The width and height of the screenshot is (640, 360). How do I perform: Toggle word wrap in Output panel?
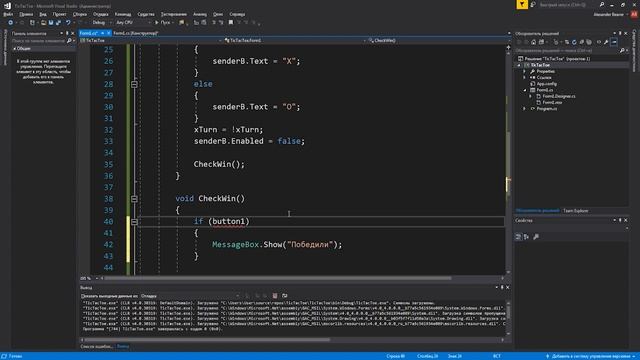click(284, 296)
